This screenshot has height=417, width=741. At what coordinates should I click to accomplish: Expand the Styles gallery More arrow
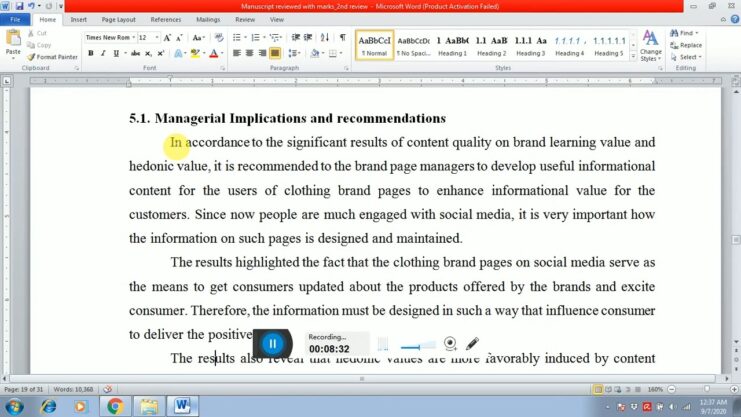[x=633, y=56]
